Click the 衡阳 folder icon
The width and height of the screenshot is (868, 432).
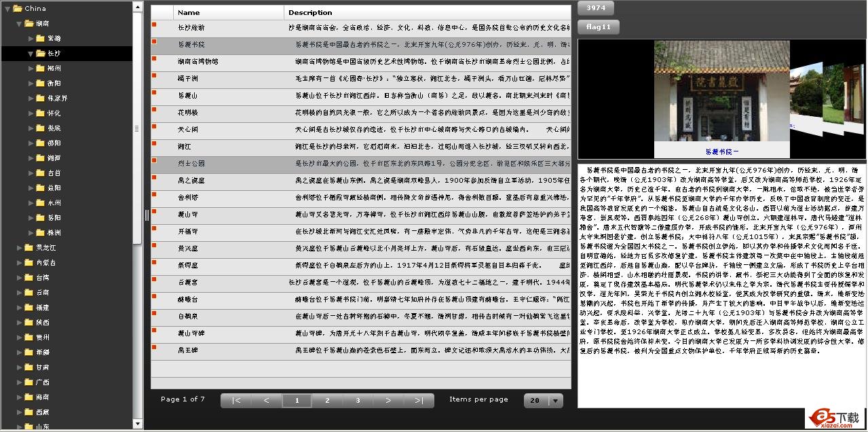40,83
